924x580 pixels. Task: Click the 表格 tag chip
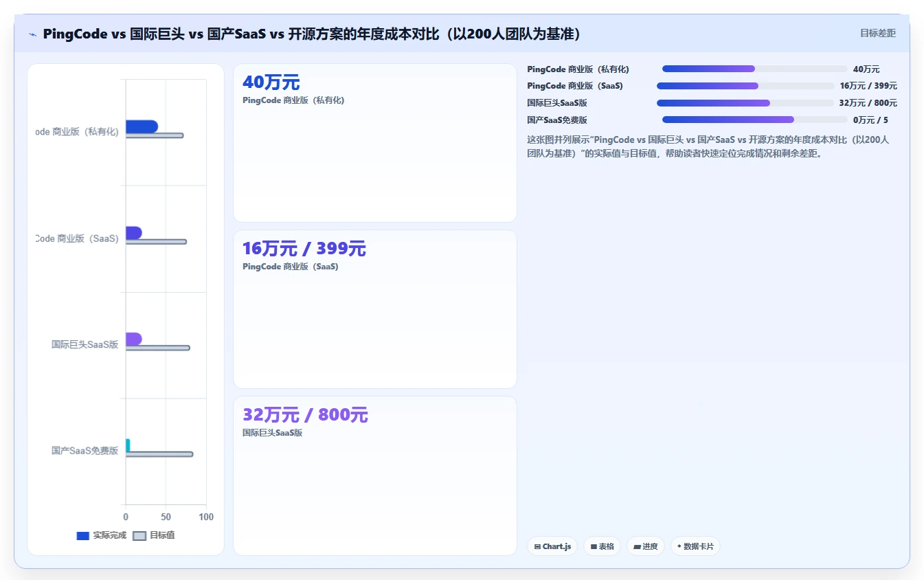tap(602, 546)
